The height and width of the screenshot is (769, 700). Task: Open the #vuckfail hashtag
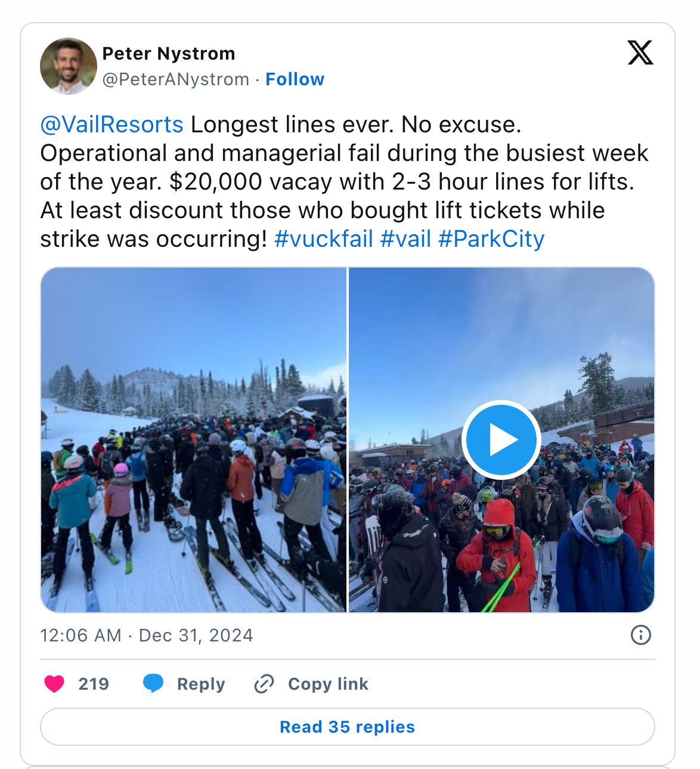click(324, 239)
